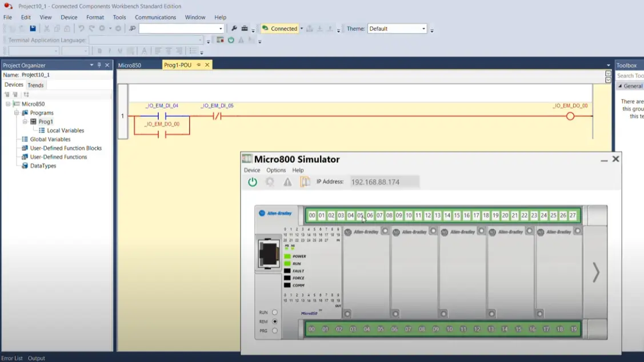
Task: Click the green controller mode icon in toolbar
Action: (231, 40)
